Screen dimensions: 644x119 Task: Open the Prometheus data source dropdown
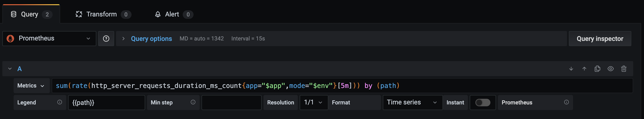coord(49,39)
